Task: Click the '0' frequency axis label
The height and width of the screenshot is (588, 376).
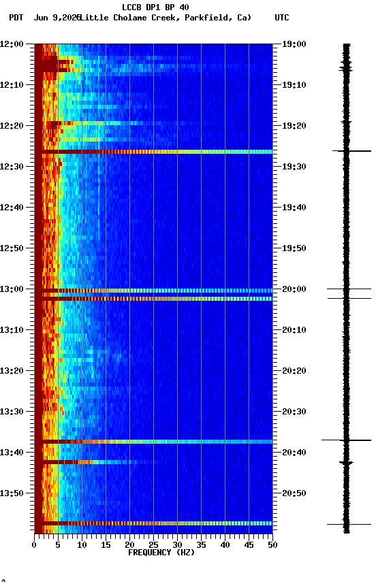Action: pos(34,545)
